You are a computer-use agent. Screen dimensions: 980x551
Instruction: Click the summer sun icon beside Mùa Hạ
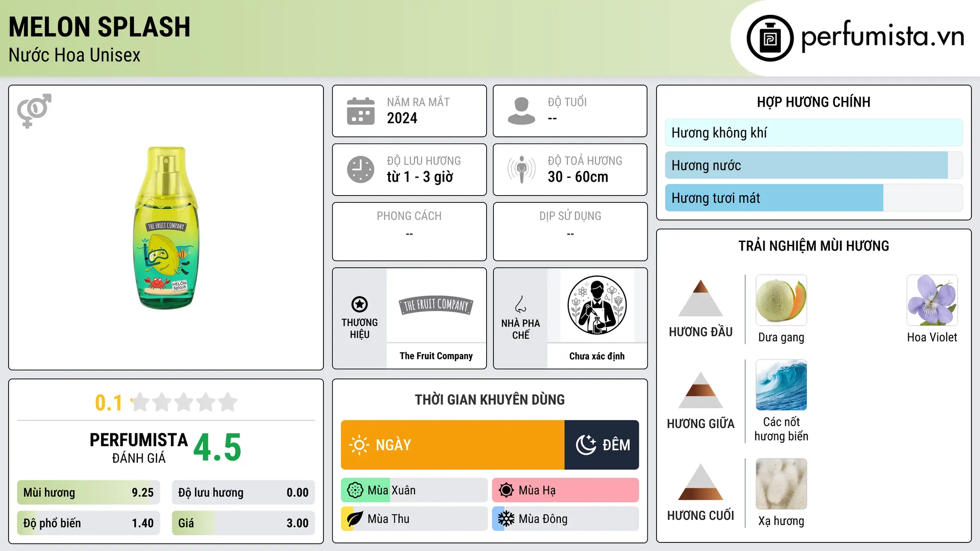(x=506, y=490)
